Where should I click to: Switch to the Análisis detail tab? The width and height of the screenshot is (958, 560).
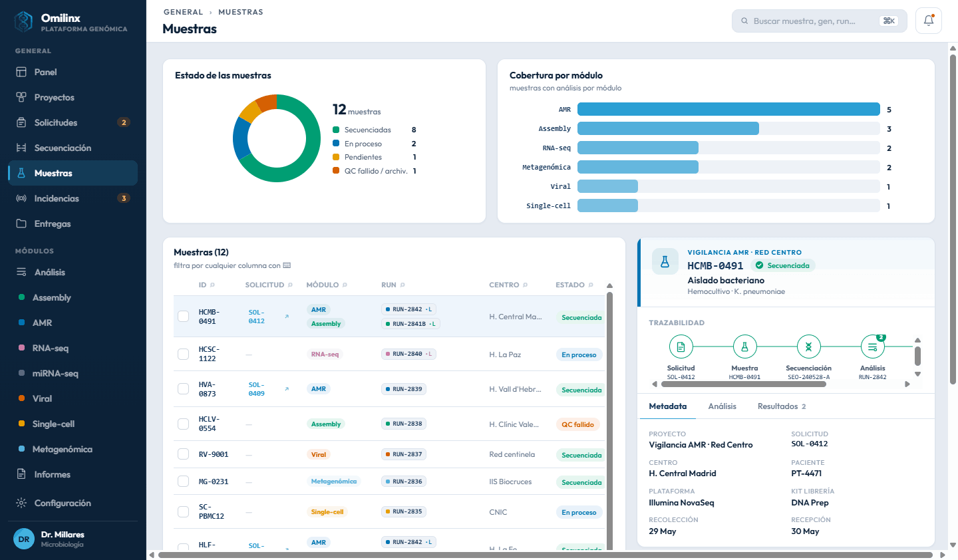[x=722, y=406]
